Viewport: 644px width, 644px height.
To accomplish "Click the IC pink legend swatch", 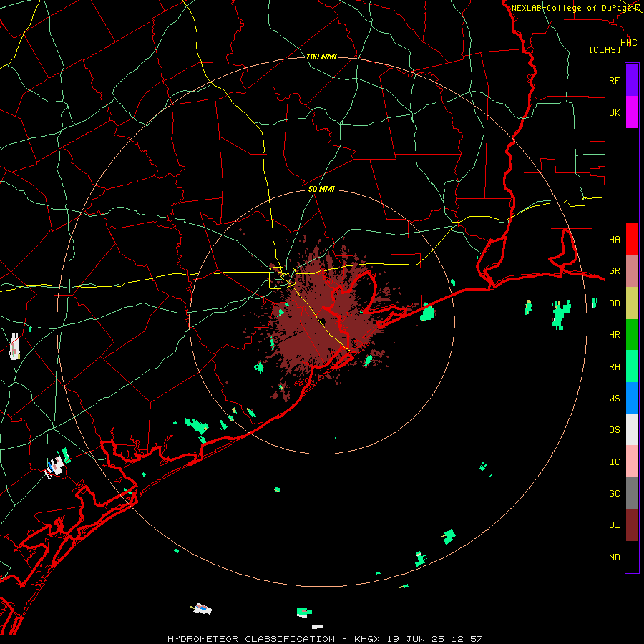I will tap(632, 462).
